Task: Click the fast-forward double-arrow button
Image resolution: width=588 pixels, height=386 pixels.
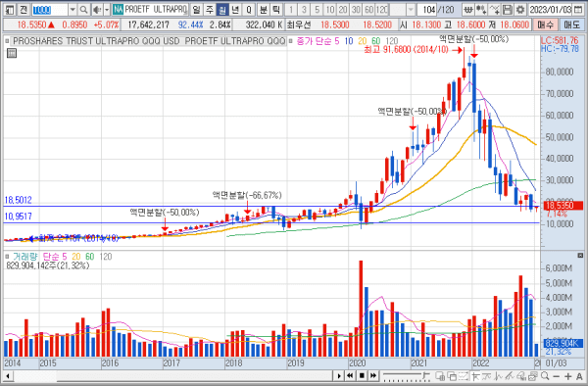Action: [373, 375]
